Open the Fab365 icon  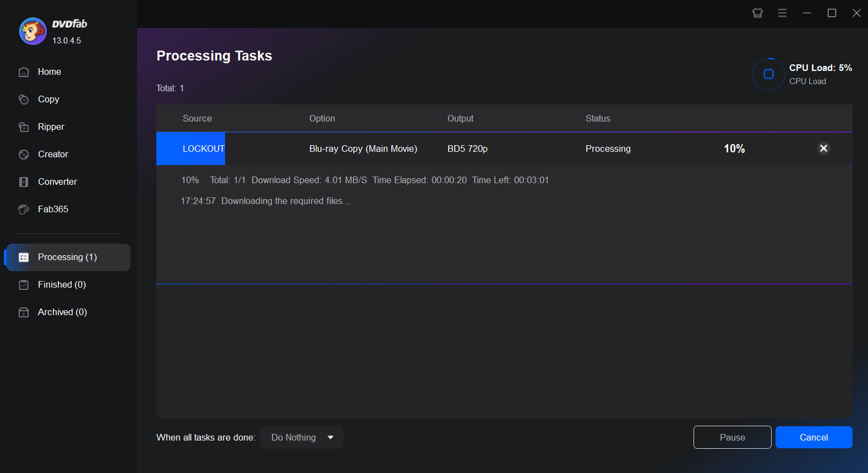tap(24, 210)
